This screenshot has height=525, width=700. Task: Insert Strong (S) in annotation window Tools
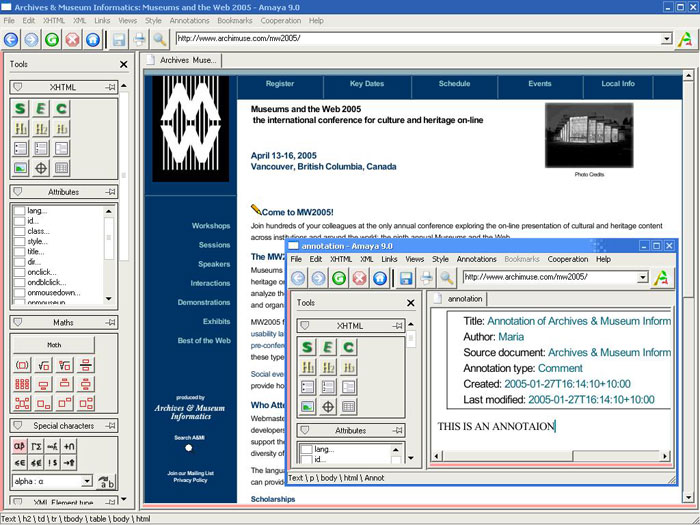[x=307, y=347]
